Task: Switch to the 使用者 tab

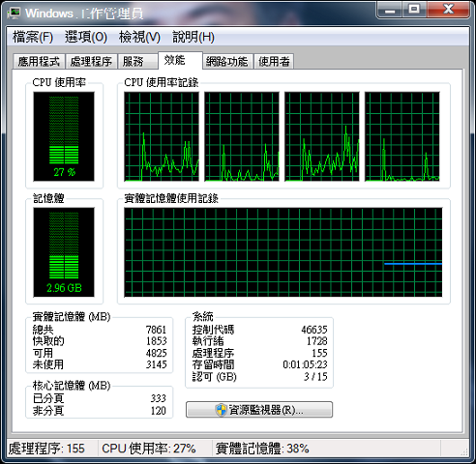Action: (x=274, y=61)
